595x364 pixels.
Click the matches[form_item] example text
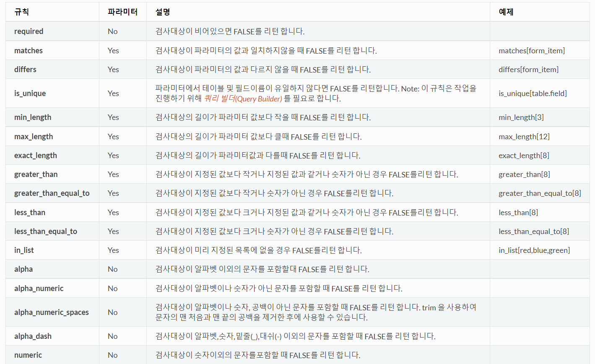(x=531, y=51)
